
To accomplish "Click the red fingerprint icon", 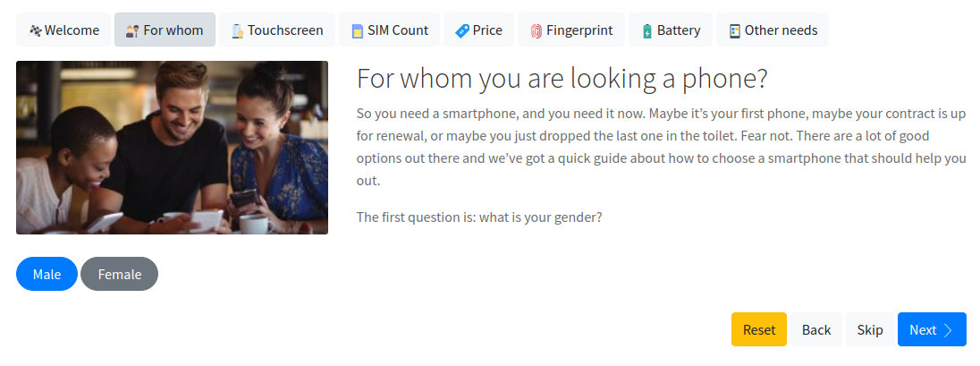I will point(536,30).
